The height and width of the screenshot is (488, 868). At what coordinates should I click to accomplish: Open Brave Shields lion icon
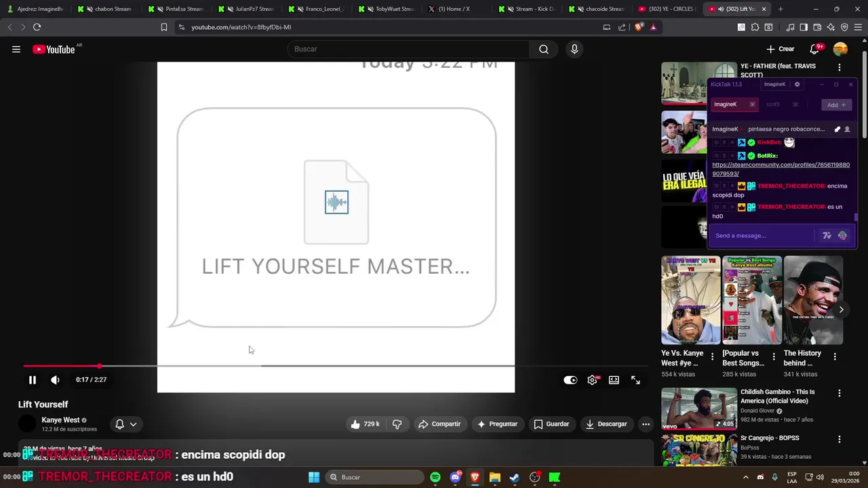639,27
